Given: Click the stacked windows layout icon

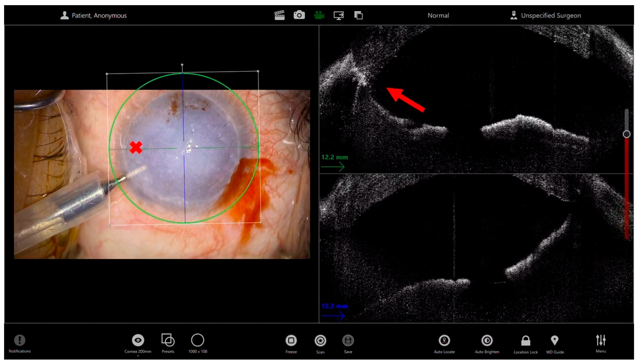Looking at the screenshot, I should 358,15.
